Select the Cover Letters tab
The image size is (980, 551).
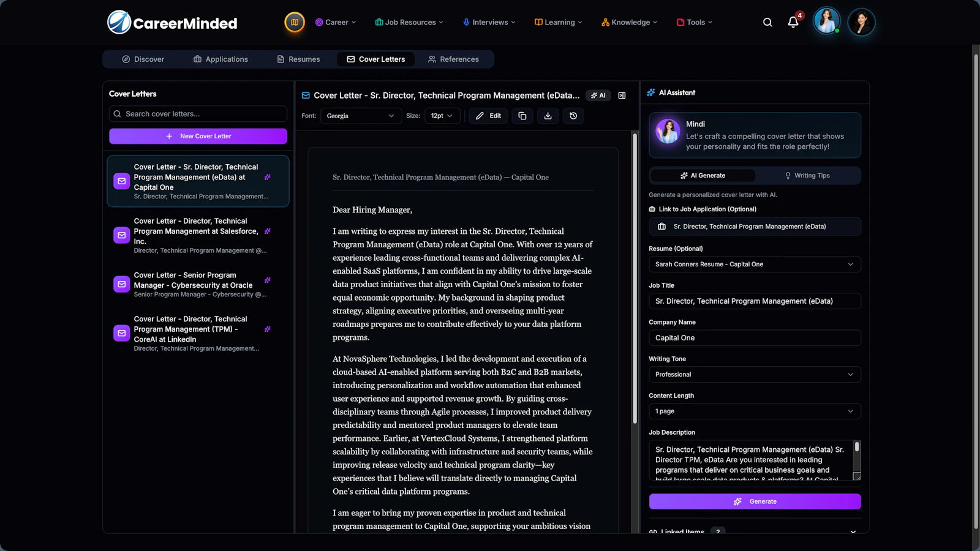pyautogui.click(x=375, y=59)
